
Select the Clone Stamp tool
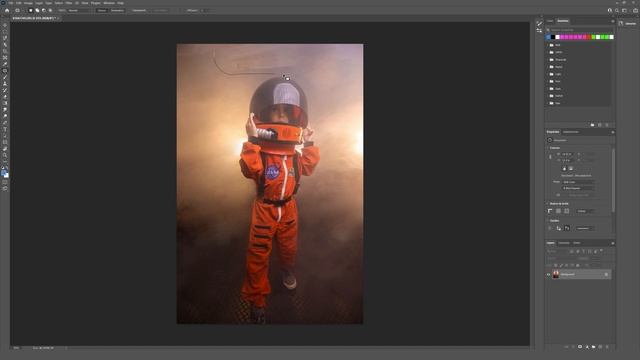point(5,84)
